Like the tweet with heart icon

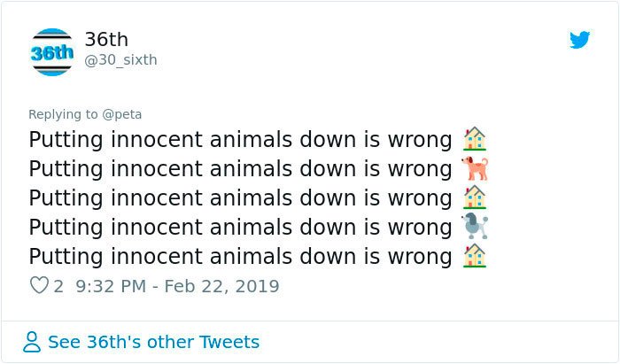pyautogui.click(x=39, y=285)
